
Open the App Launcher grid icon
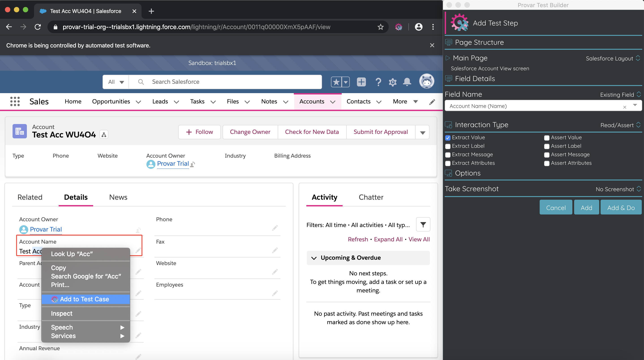point(15,101)
